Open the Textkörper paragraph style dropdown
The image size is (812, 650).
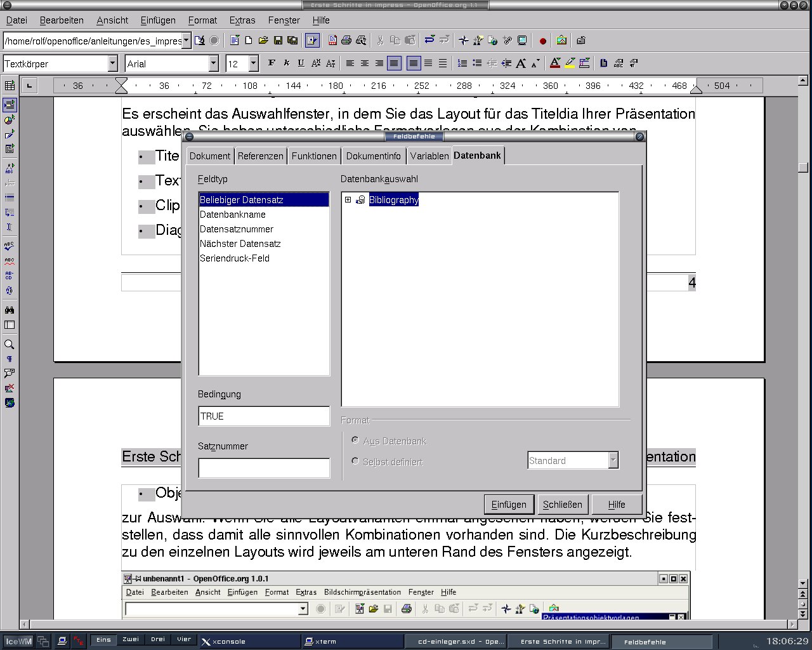[x=113, y=63]
